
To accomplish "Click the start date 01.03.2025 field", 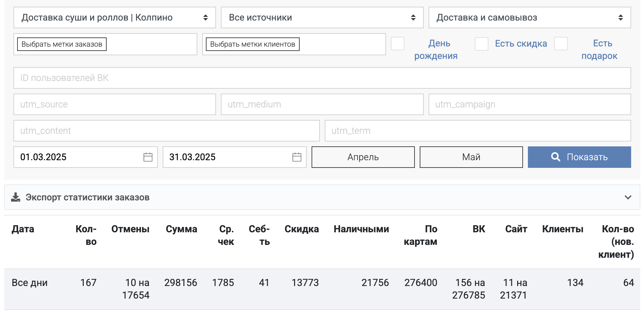I will (85, 157).
